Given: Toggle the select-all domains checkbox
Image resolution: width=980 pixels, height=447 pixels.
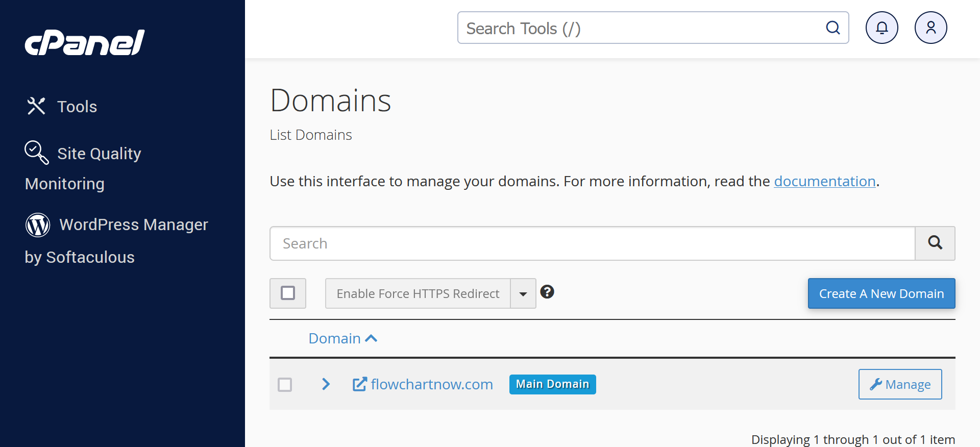Looking at the screenshot, I should (x=288, y=293).
